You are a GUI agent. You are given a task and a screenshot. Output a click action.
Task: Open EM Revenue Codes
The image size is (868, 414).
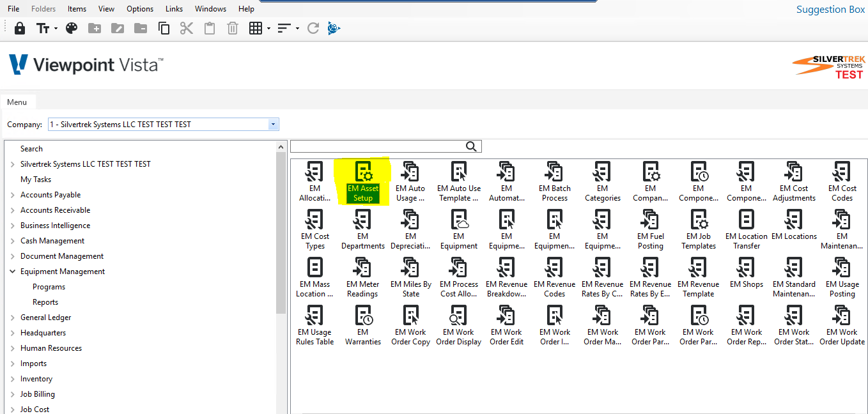(x=555, y=278)
